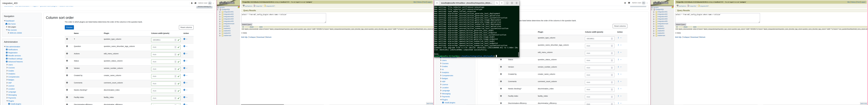The image size is (868, 105).
Task: Click Refresh link in left phpPgAdmin results
Action: (269, 37)
